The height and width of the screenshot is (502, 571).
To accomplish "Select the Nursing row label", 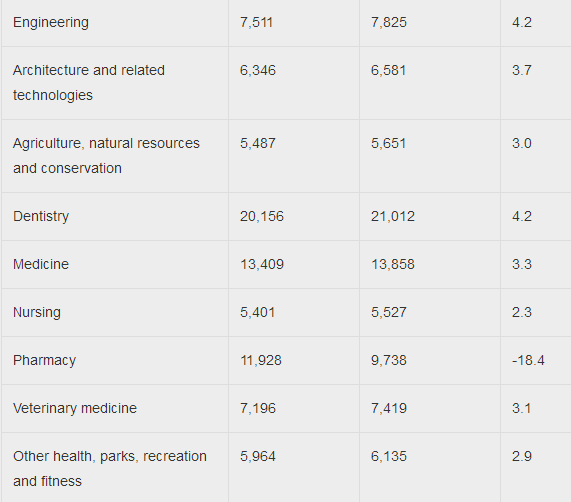I will pyautogui.click(x=37, y=312).
